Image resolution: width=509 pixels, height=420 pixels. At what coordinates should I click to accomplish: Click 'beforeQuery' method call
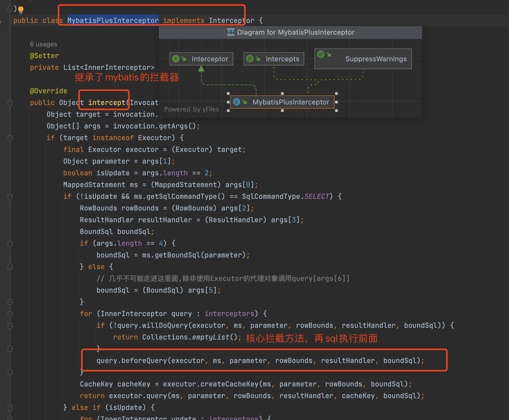[x=144, y=361]
